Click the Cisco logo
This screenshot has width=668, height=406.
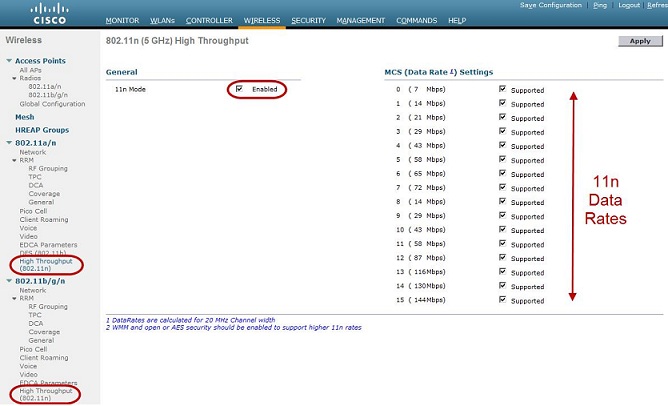pos(49,14)
